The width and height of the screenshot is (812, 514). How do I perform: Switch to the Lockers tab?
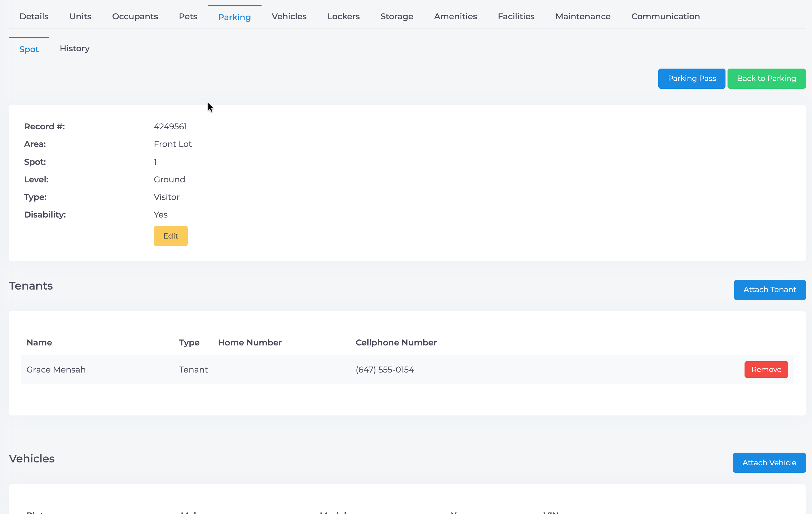click(343, 16)
